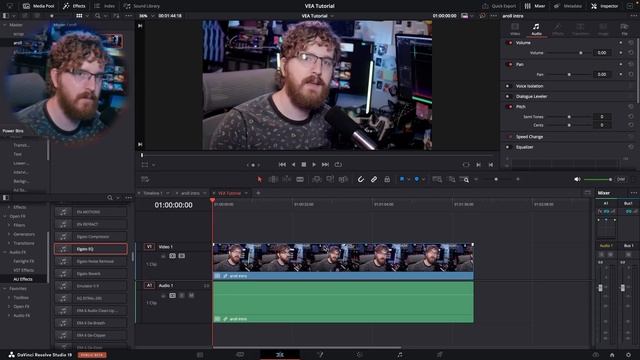This screenshot has width=640, height=360.
Task: Toggle the Position Lock padlock icon
Action: tap(387, 179)
